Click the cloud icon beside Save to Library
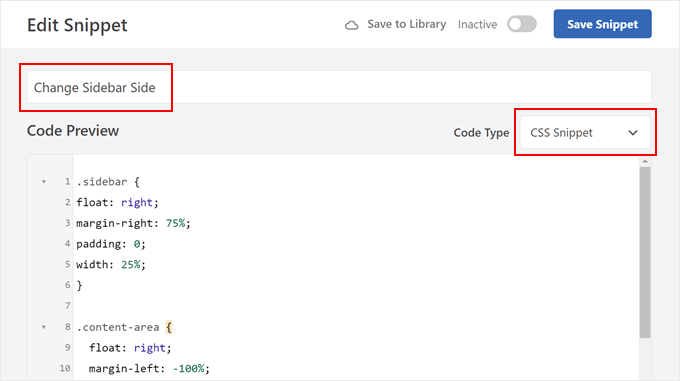The height and width of the screenshot is (381, 680). click(351, 25)
